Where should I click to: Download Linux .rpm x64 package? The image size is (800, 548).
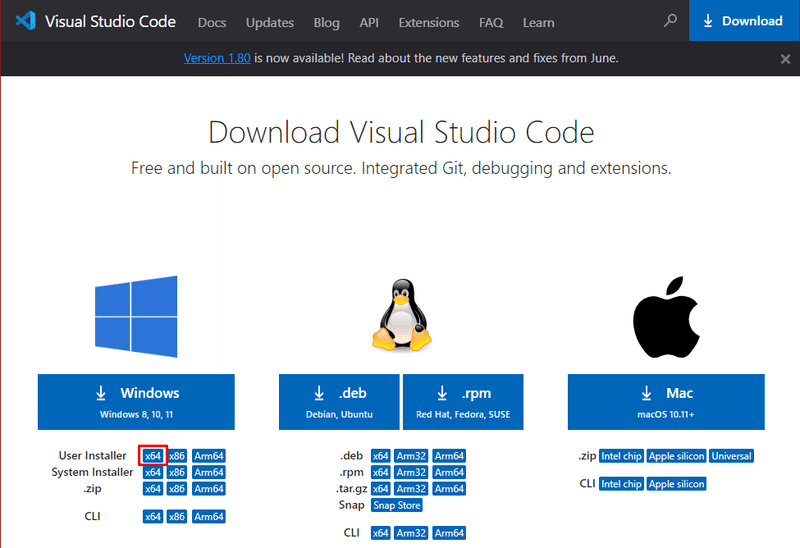point(381,472)
